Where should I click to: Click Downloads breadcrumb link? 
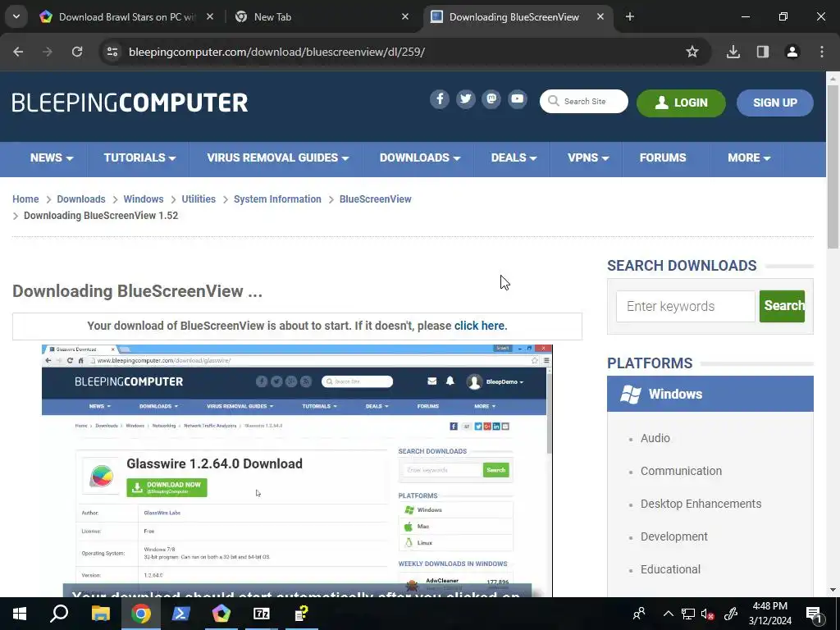[81, 199]
